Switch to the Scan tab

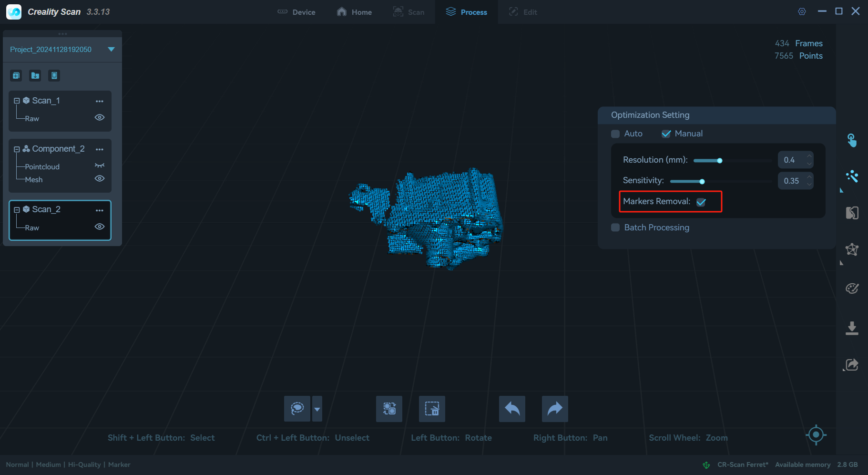coord(408,12)
